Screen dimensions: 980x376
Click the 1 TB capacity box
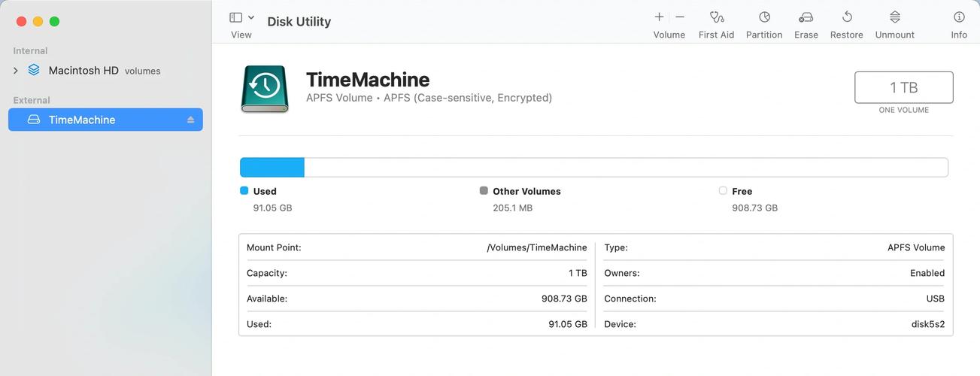904,87
